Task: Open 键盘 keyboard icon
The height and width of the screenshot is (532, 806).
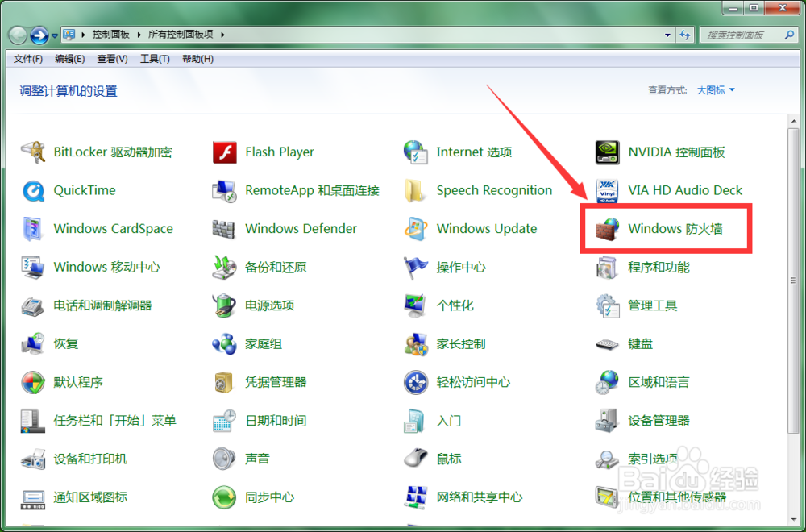Action: [x=607, y=344]
